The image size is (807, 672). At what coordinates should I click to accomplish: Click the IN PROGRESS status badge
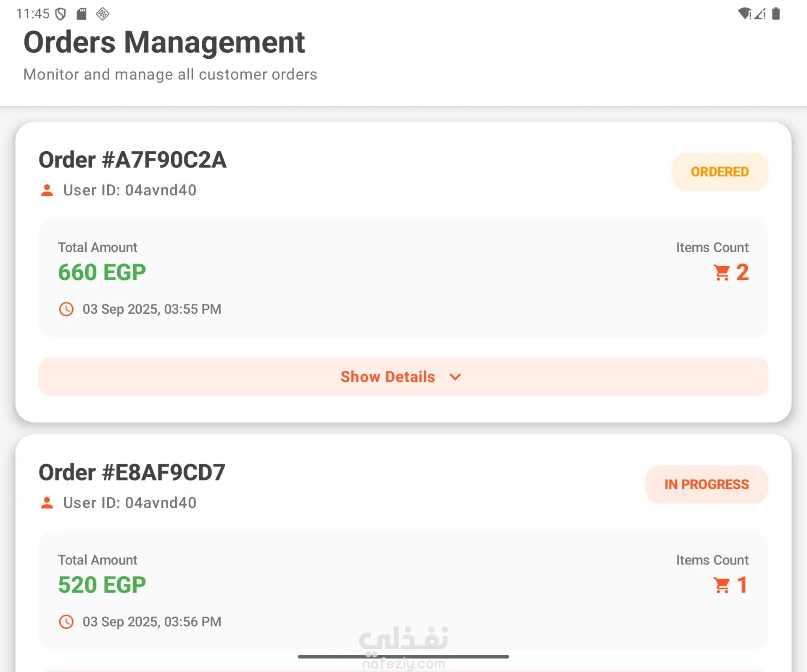707,484
